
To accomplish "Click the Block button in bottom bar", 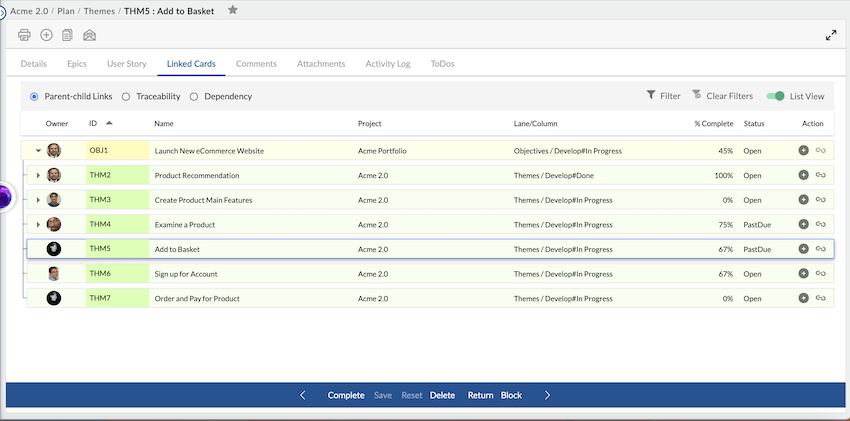I will [x=511, y=395].
